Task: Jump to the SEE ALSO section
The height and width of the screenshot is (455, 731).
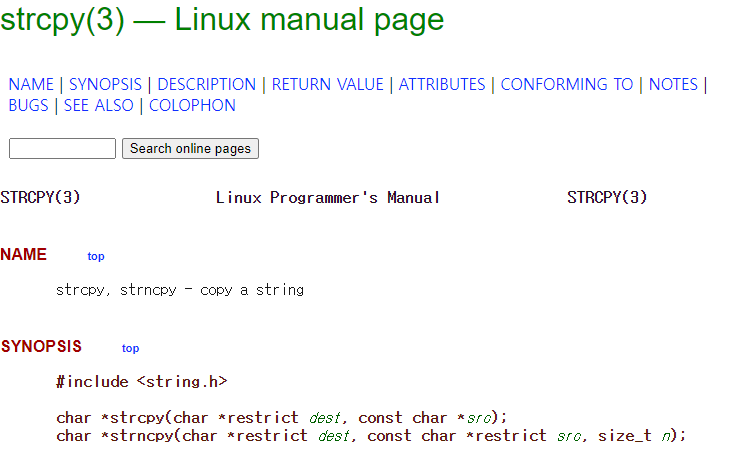Action: 98,105
